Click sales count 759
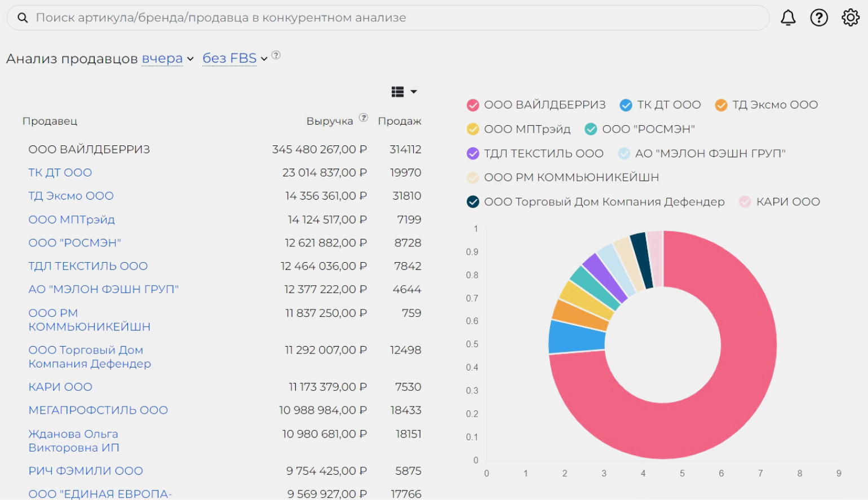This screenshot has width=868, height=500. tap(411, 313)
